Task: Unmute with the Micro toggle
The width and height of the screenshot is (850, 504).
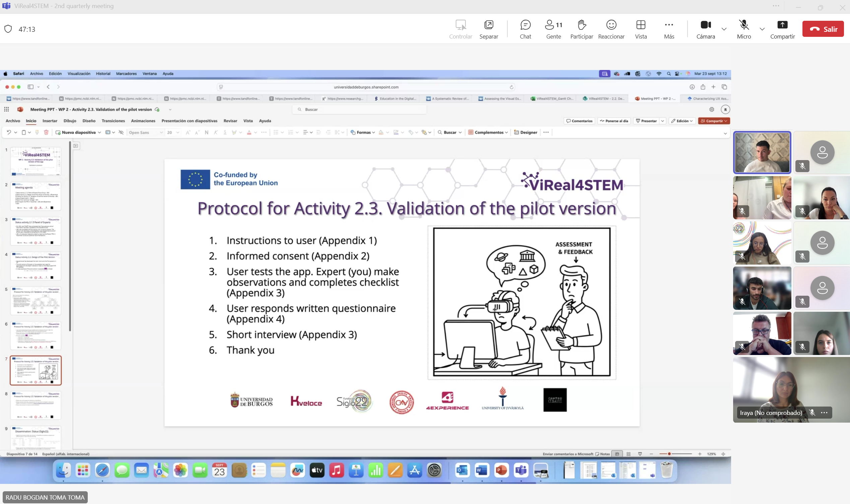Action: [x=743, y=29]
